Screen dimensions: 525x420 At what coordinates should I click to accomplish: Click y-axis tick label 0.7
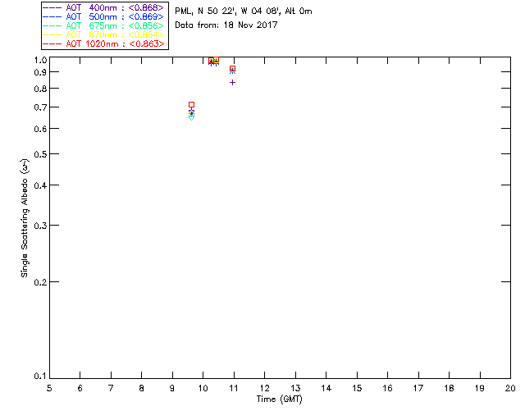[x=40, y=107]
